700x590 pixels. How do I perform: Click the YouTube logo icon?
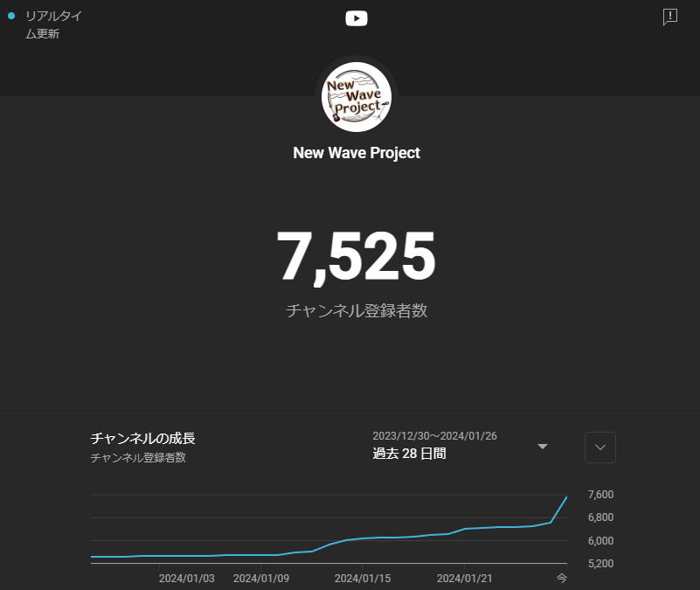click(x=357, y=17)
